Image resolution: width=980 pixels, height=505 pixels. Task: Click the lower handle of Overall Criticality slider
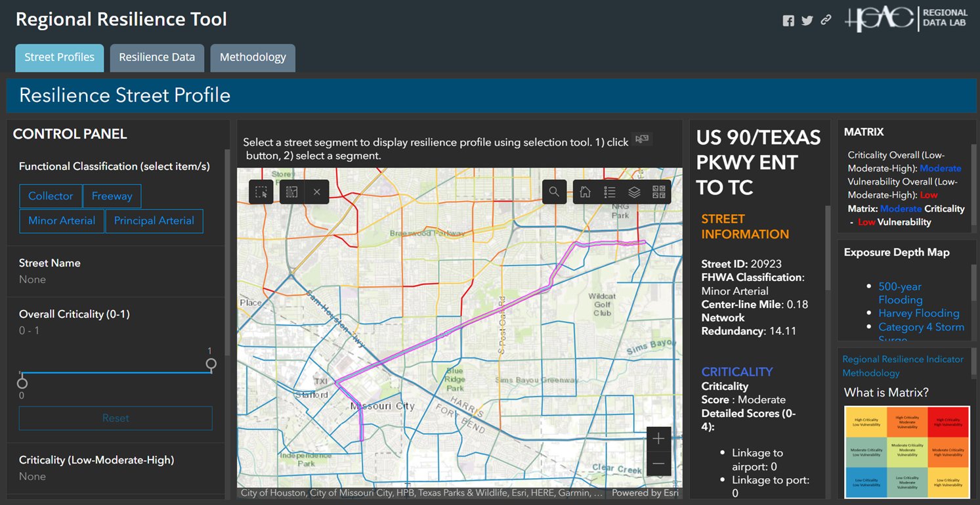pyautogui.click(x=22, y=383)
